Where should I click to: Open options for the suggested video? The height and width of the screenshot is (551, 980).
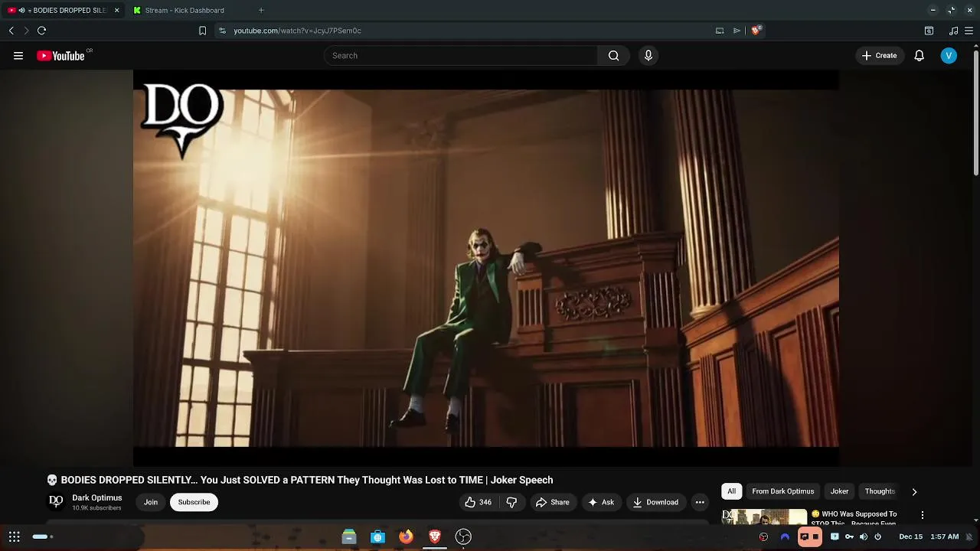tap(923, 516)
